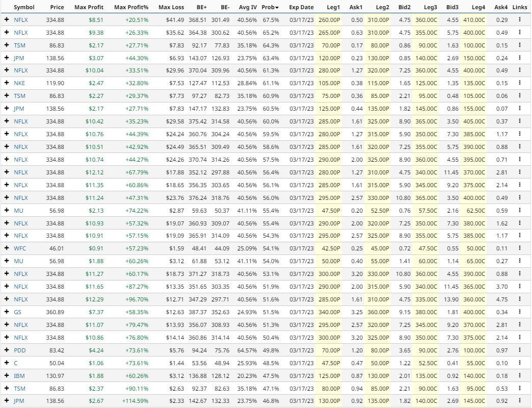This screenshot has height=408, width=532.
Task: Open the IBM row links menu
Action: (x=519, y=376)
